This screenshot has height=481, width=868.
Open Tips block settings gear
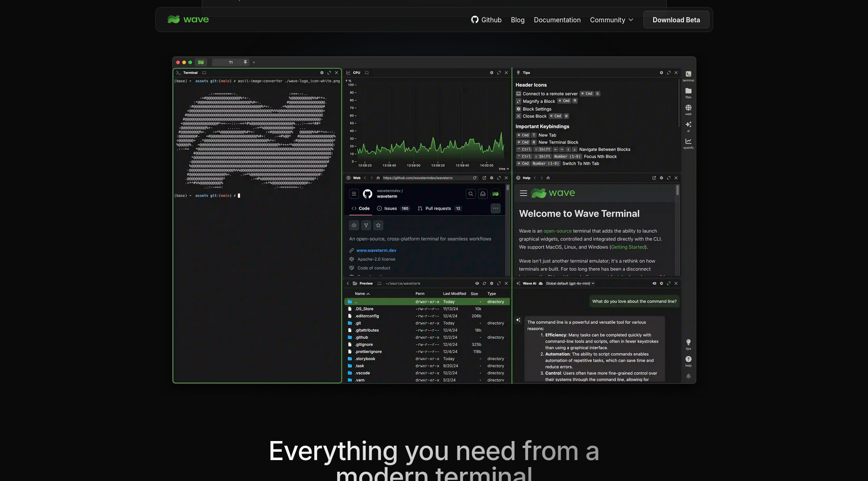point(661,72)
